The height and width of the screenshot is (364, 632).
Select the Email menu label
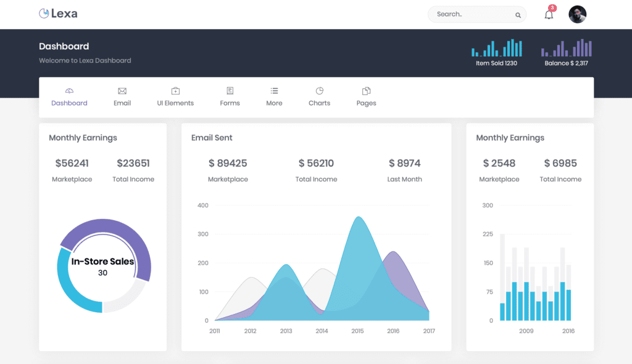122,103
